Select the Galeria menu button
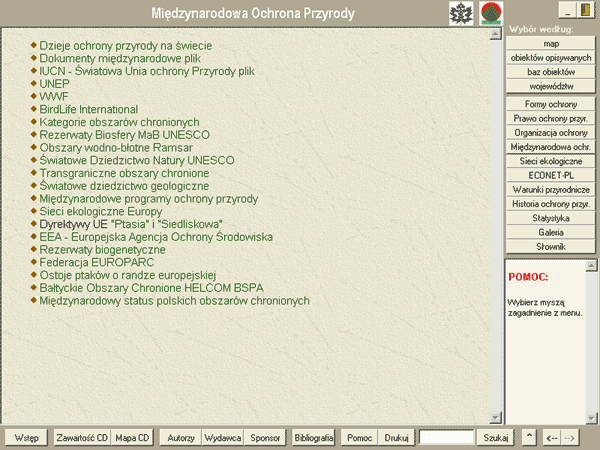Viewport: 600px width, 450px height. point(551,231)
